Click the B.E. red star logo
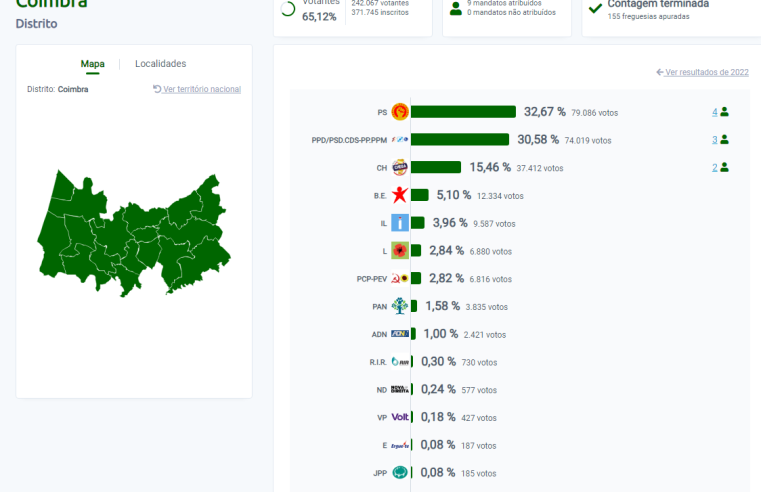 (x=400, y=195)
